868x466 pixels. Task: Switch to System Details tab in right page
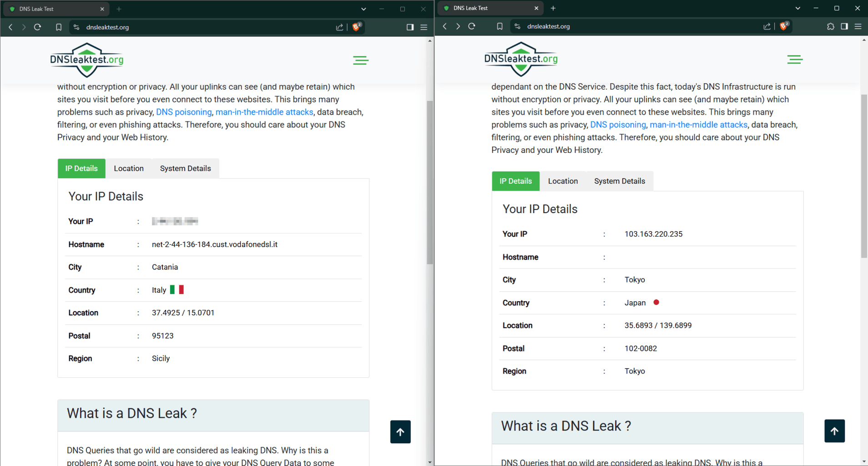click(x=619, y=181)
